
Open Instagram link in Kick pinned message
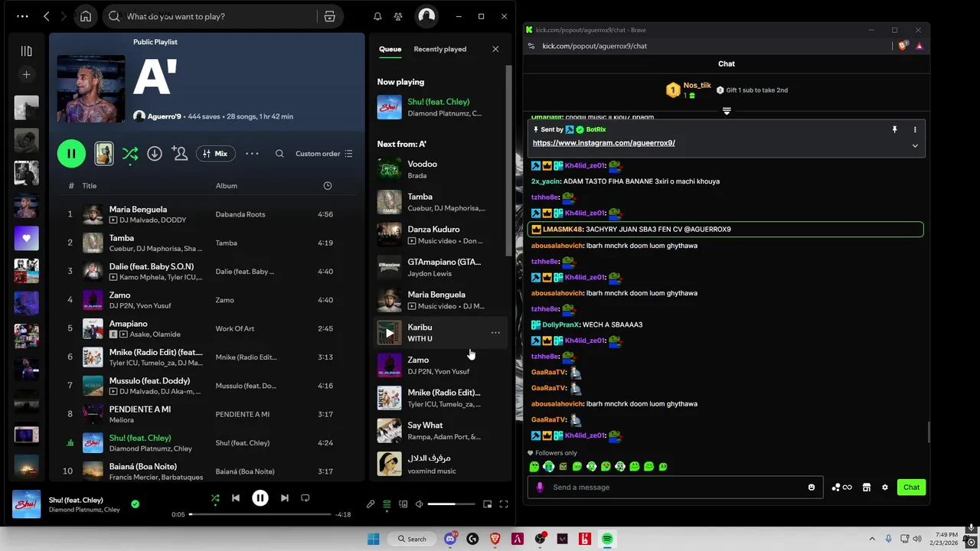pyautogui.click(x=604, y=143)
